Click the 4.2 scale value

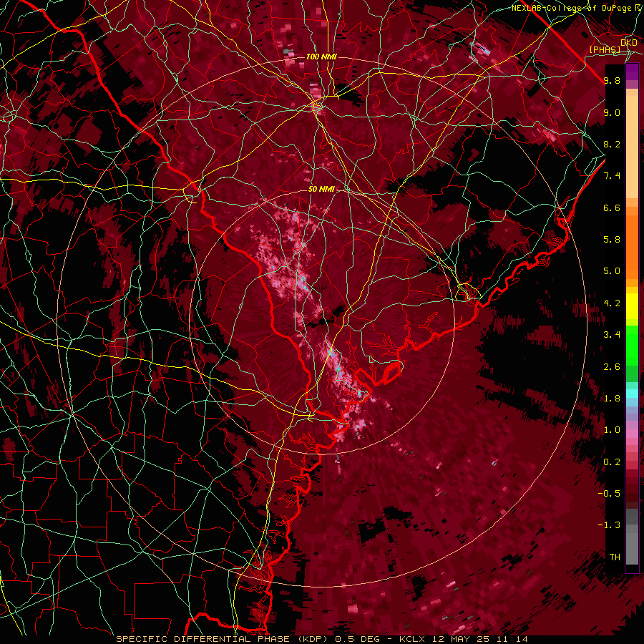[x=612, y=303]
